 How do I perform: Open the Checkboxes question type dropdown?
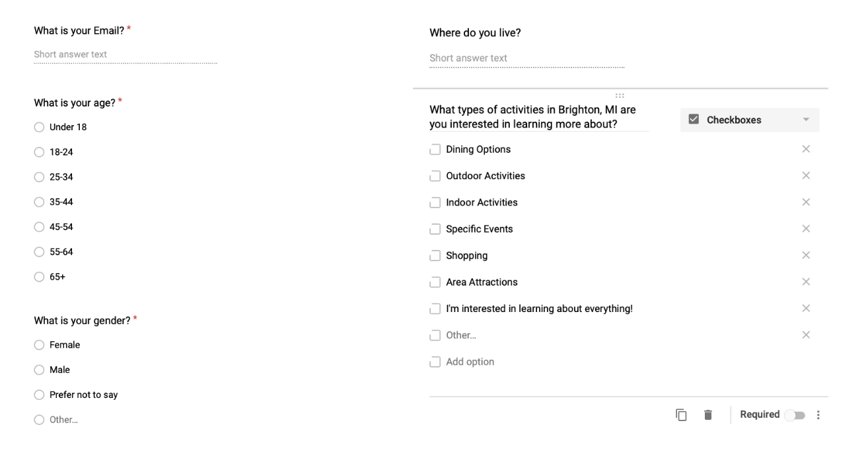(x=750, y=120)
